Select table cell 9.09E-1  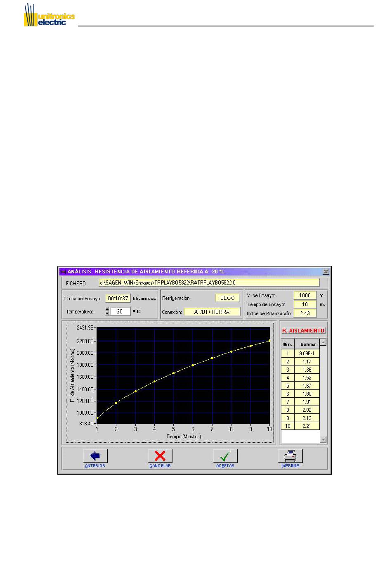click(307, 353)
